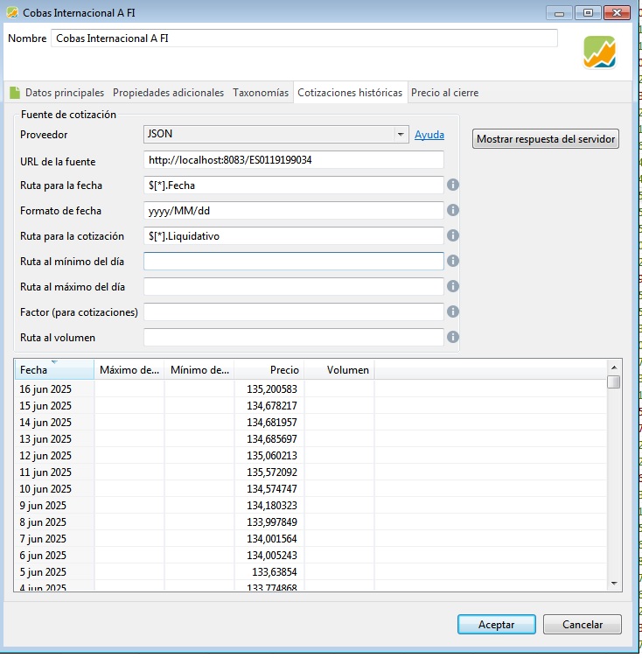This screenshot has height=672, width=642.
Task: Click the Ruta para la cotización field
Action: point(293,235)
